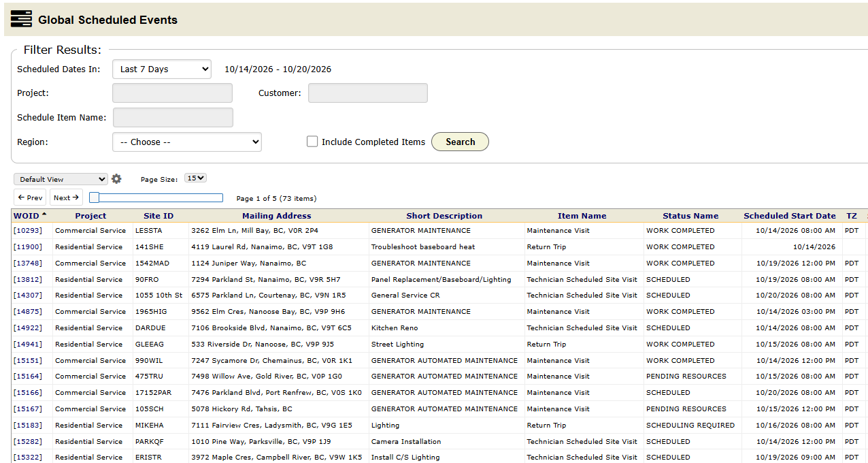Select site ID GLEEAG
The image size is (868, 463).
click(150, 344)
